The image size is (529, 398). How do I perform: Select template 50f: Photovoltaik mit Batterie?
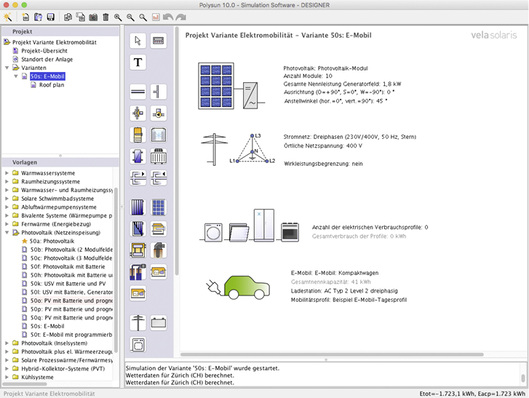pyautogui.click(x=67, y=266)
